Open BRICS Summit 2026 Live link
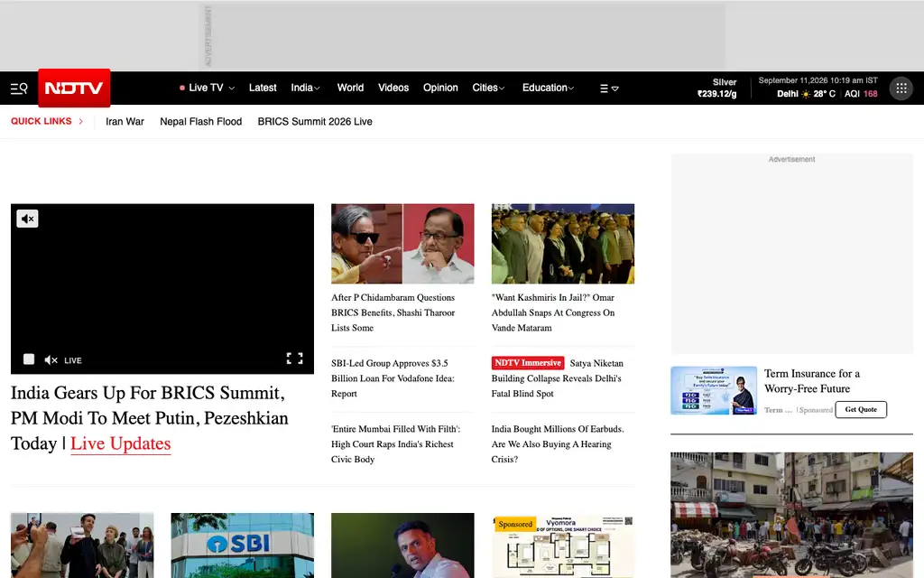Screen dimensions: 924x578 tap(315, 122)
